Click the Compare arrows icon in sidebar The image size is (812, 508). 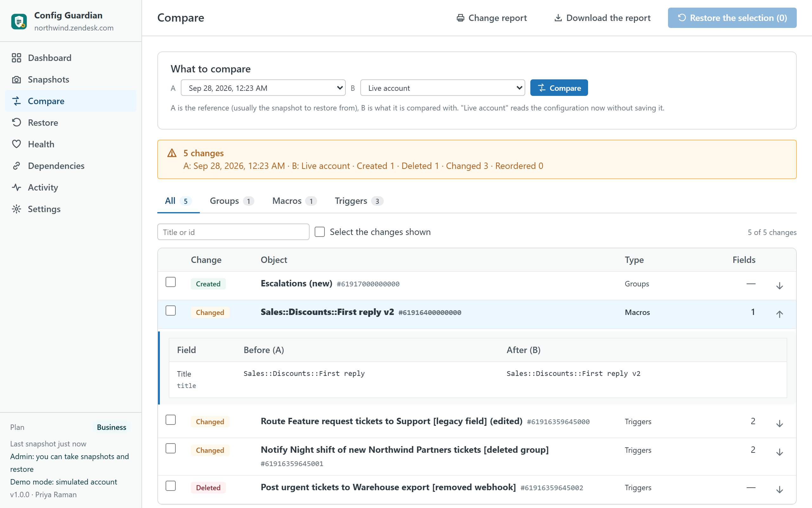pyautogui.click(x=16, y=101)
